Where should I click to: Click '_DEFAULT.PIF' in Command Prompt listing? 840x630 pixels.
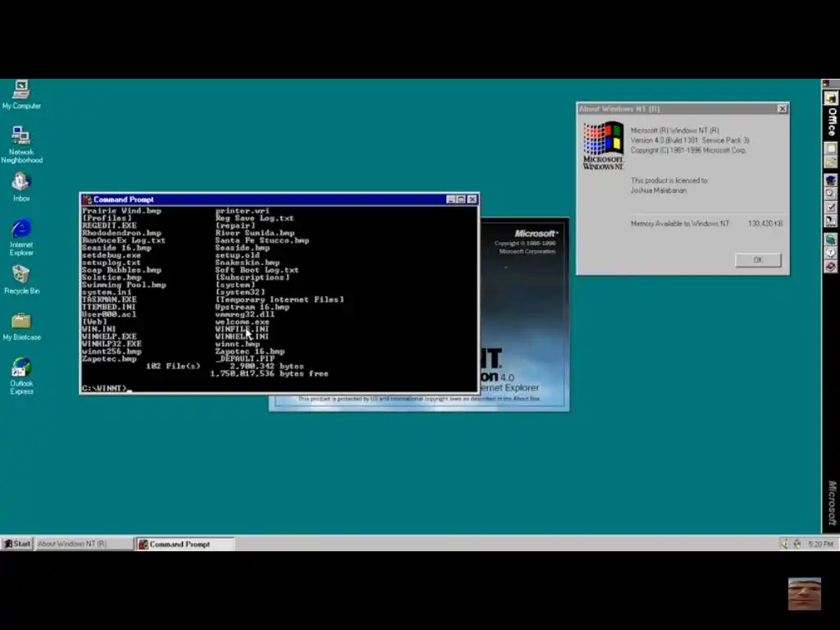tap(244, 358)
